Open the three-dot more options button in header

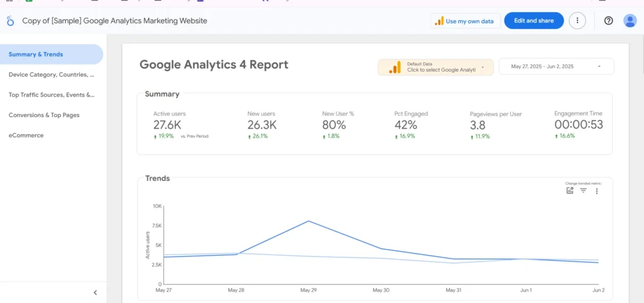pyautogui.click(x=577, y=21)
